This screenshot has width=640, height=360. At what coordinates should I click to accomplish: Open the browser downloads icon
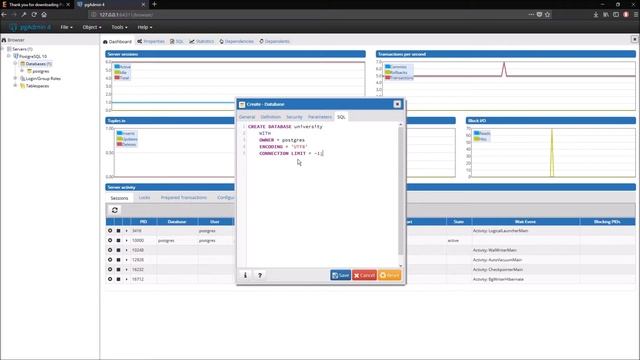pos(596,14)
